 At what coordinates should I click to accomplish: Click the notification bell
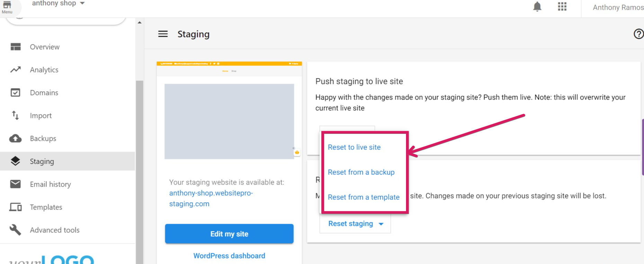537,7
